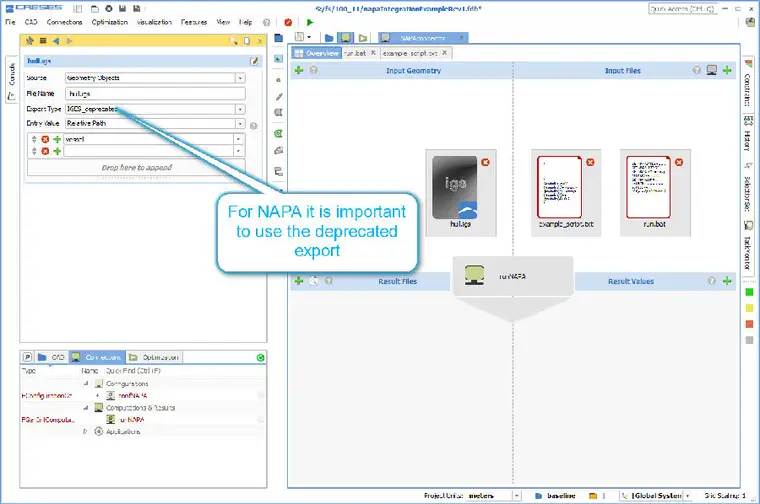This screenshot has width=760, height=504.
Task: Open the hull.igs thumbnail
Action: 455,188
